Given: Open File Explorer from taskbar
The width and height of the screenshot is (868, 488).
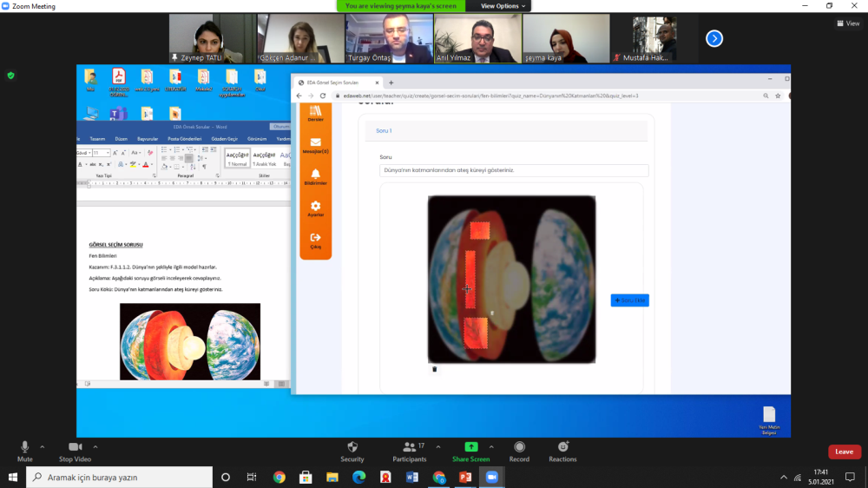Looking at the screenshot, I should click(332, 477).
